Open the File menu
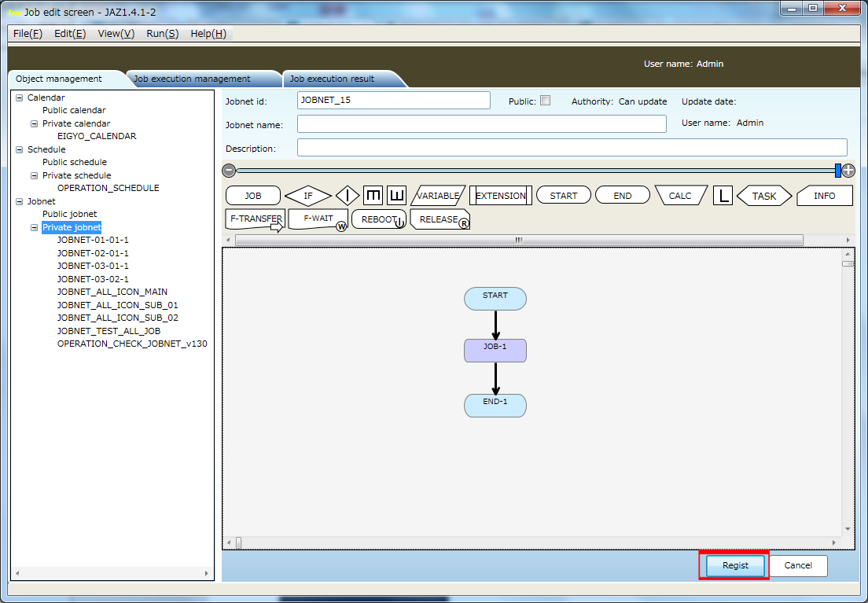 tap(28, 34)
